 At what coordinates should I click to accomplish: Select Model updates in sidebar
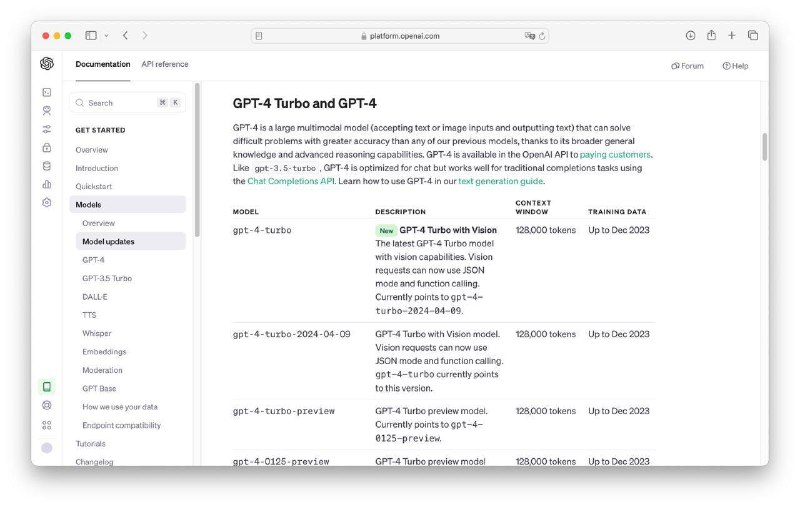131,242
